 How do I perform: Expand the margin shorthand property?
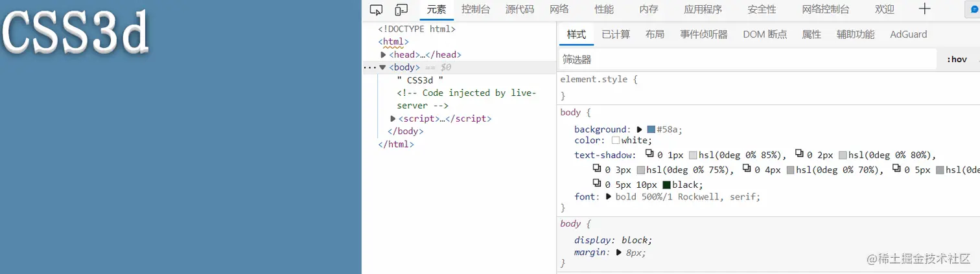(x=619, y=253)
